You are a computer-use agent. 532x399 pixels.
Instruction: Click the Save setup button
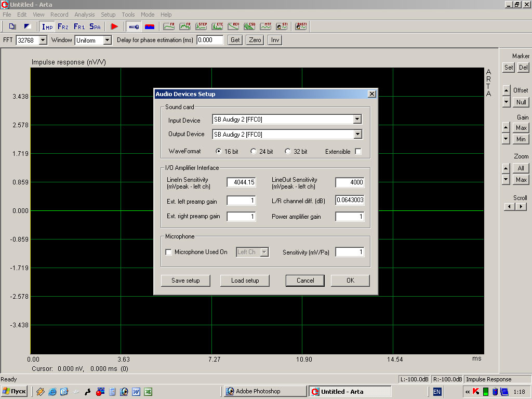185,281
